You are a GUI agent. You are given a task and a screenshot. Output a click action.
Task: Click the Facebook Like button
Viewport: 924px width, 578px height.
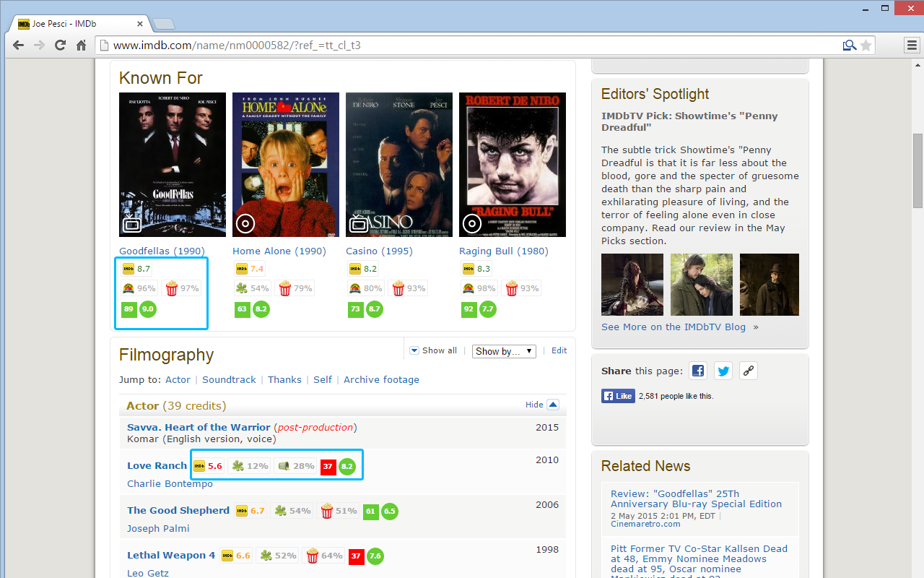pyautogui.click(x=618, y=396)
